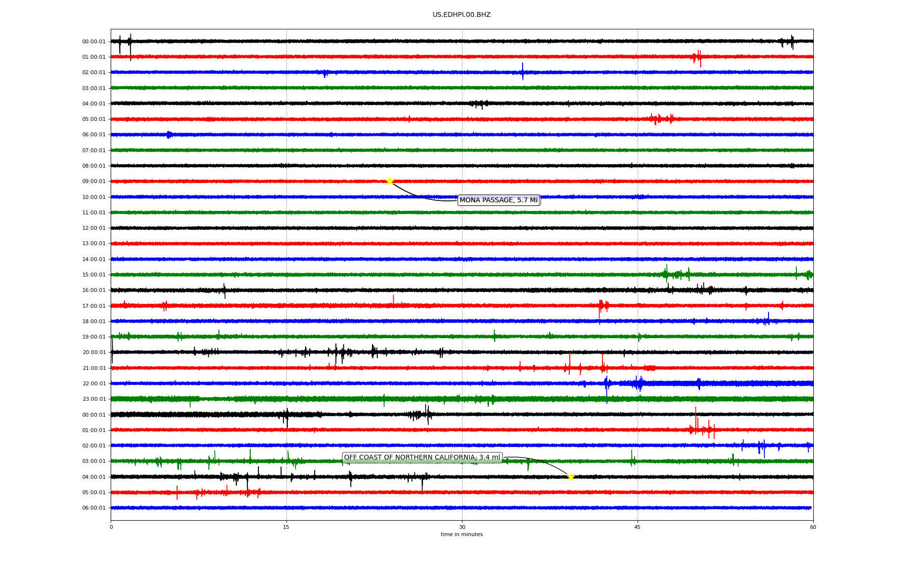Click the 21:00:01 row label
924x578 pixels.
click(94, 368)
